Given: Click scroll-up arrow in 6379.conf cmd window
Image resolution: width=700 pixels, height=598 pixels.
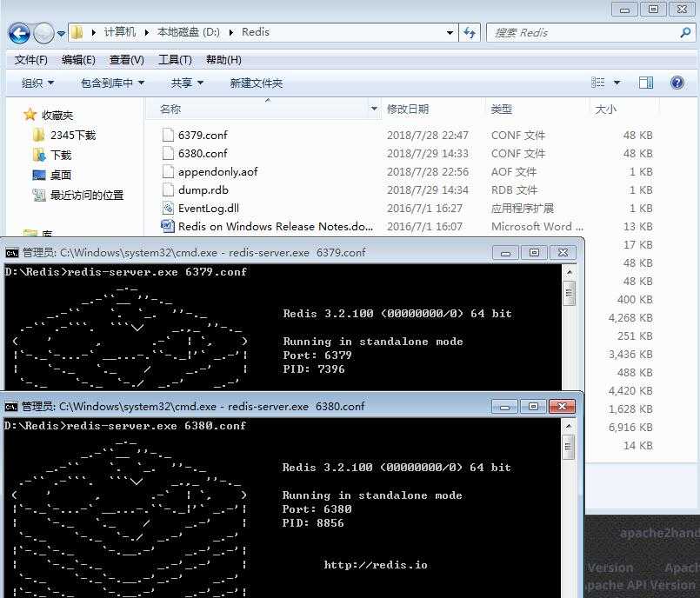Looking at the screenshot, I should tap(570, 272).
